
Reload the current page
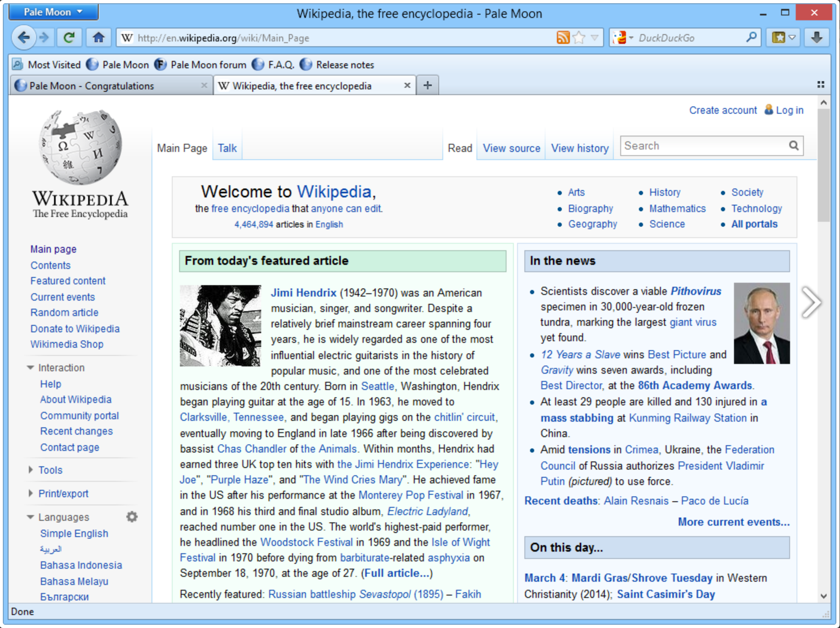click(69, 37)
